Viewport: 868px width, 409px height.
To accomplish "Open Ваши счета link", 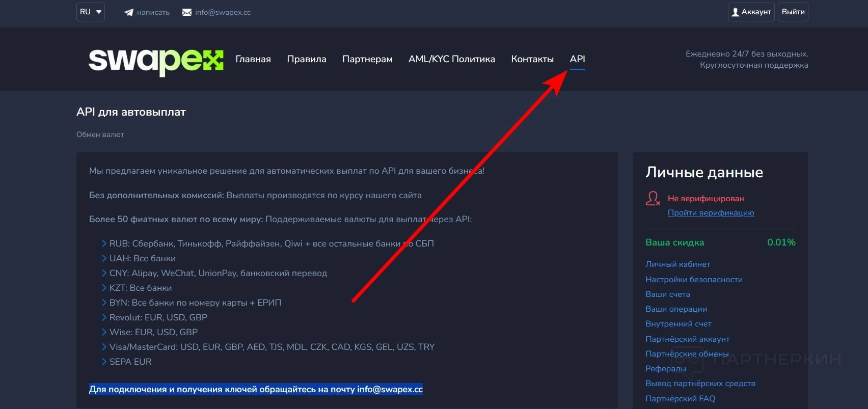I will coord(667,294).
